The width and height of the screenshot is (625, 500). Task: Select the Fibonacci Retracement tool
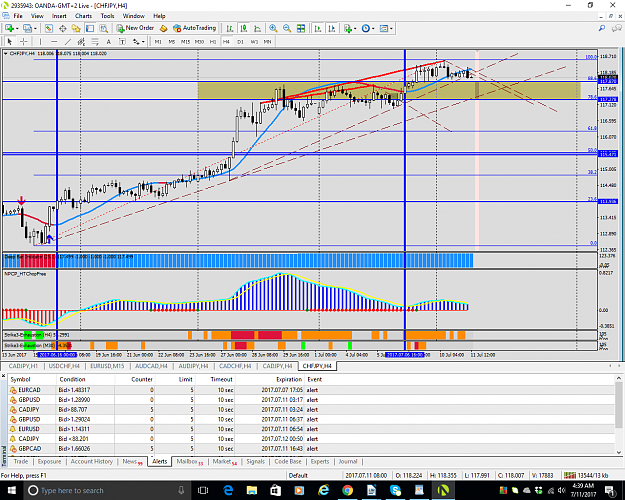click(x=95, y=41)
